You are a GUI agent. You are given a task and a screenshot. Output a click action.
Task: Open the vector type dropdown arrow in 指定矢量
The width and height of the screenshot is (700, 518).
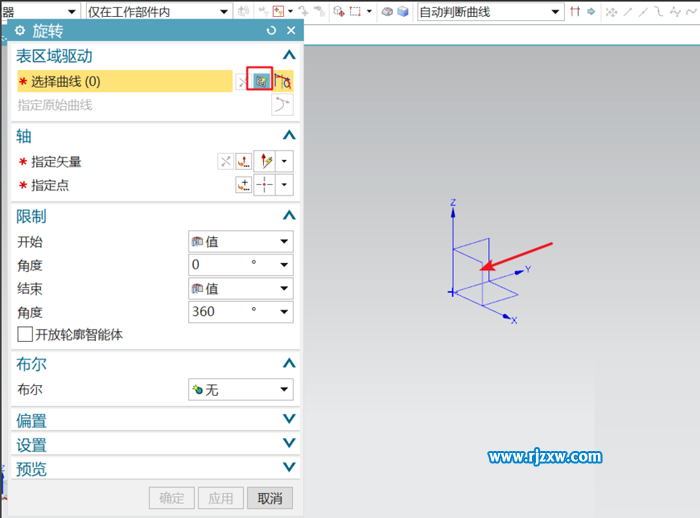(x=284, y=161)
